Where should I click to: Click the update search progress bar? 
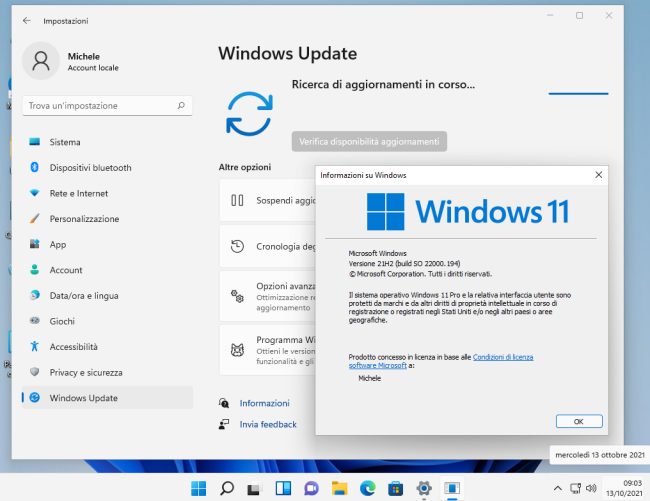tap(578, 94)
